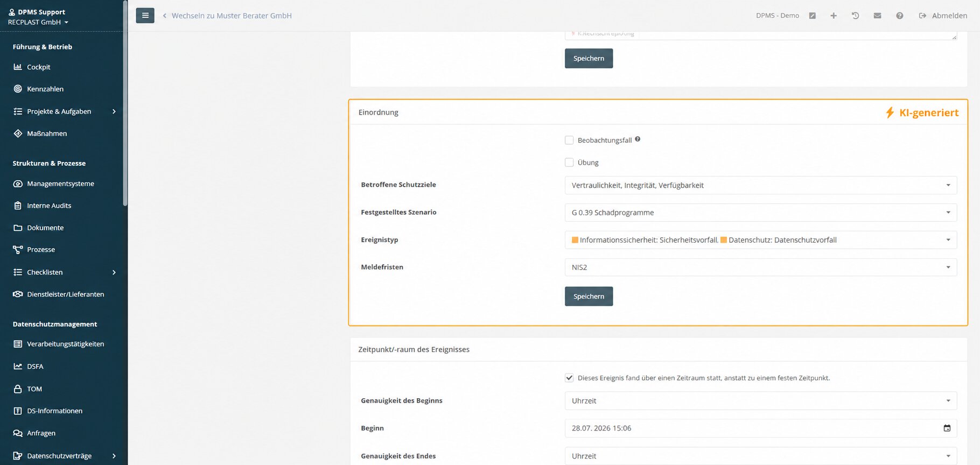Click Speichern in the Einordnung section

point(589,297)
